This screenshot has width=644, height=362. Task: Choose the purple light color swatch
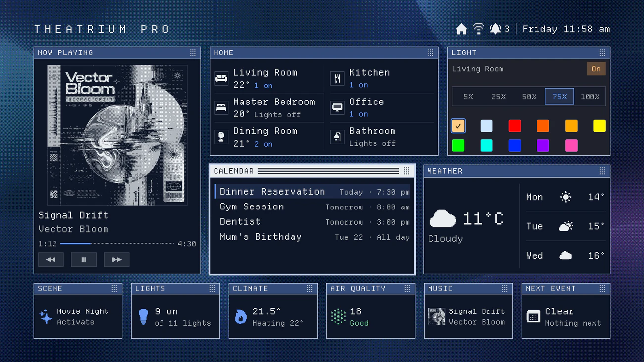[543, 145]
